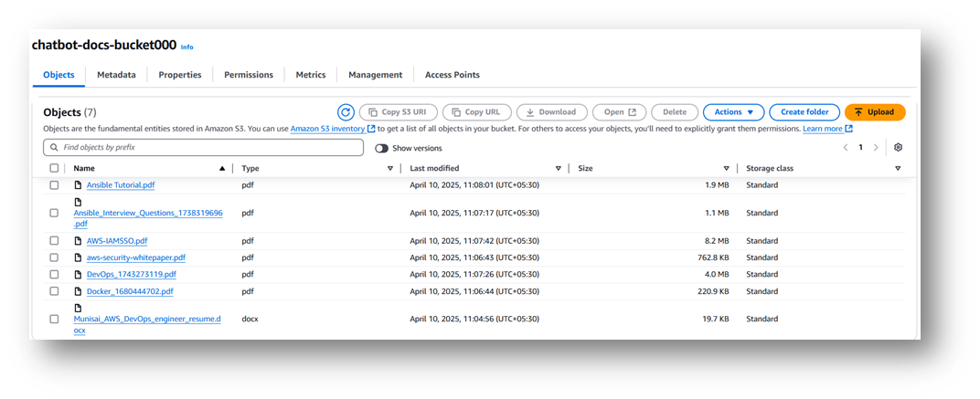Open Munisai_AWS_DevOps_engineer_resume.docx link

pos(147,323)
